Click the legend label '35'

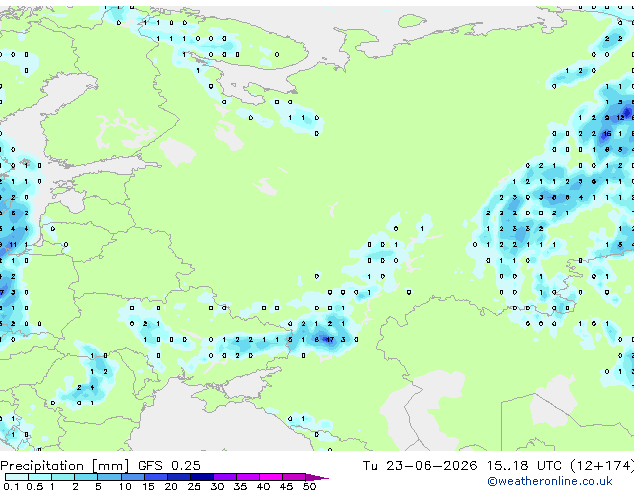[240, 486]
